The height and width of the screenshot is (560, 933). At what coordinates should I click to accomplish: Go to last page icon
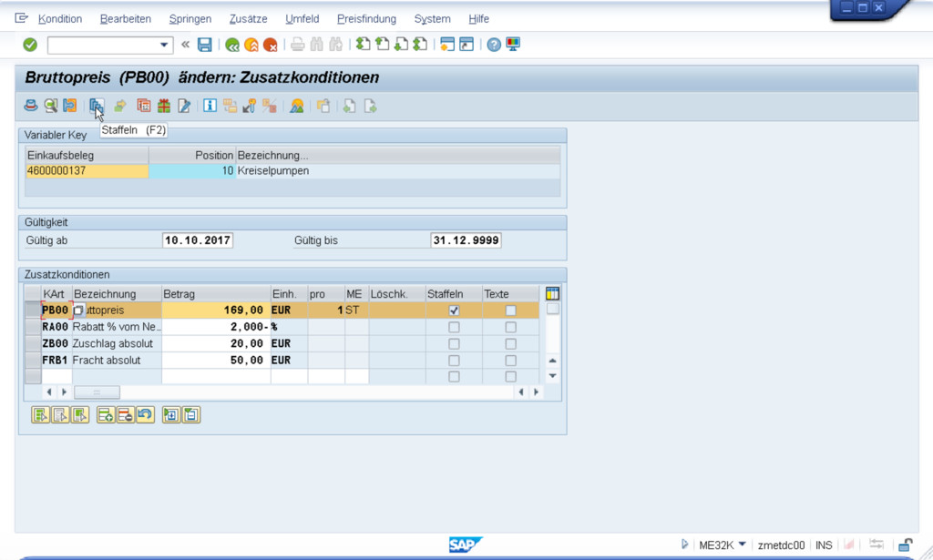[420, 44]
